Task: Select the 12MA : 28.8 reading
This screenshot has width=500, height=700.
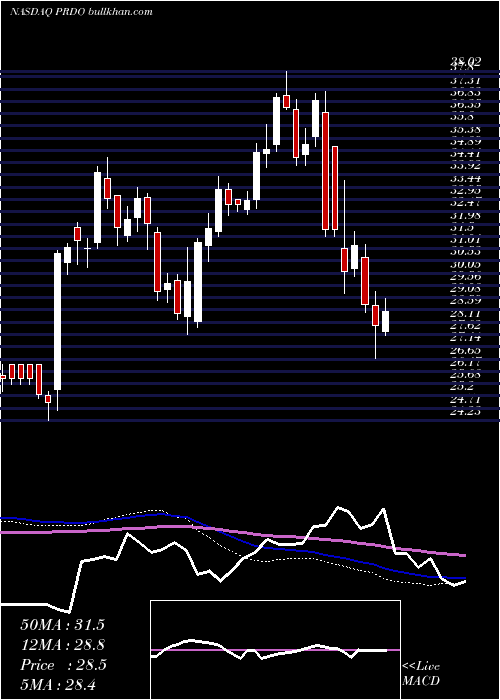Action: pyautogui.click(x=62, y=645)
